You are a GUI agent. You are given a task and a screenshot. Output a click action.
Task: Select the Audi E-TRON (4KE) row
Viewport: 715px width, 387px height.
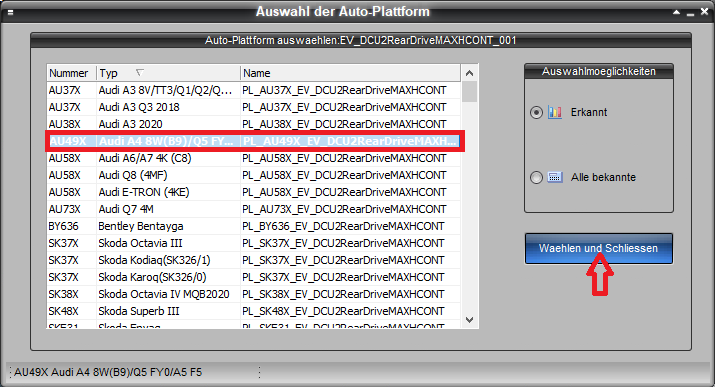pyautogui.click(x=254, y=192)
